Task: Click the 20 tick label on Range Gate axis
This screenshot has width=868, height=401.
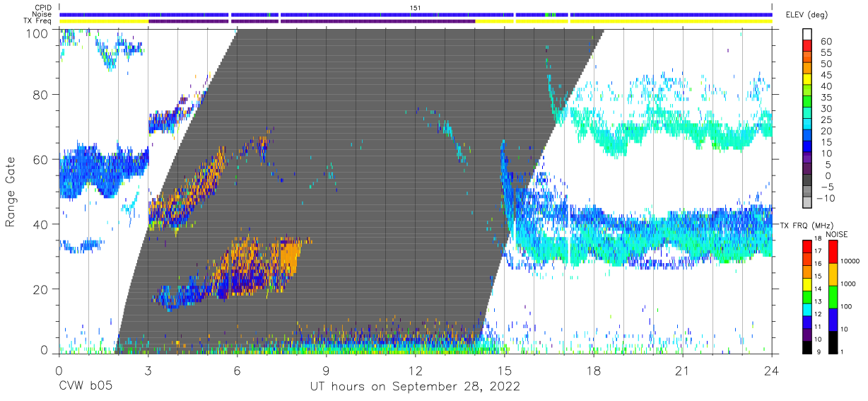Action: click(x=41, y=289)
